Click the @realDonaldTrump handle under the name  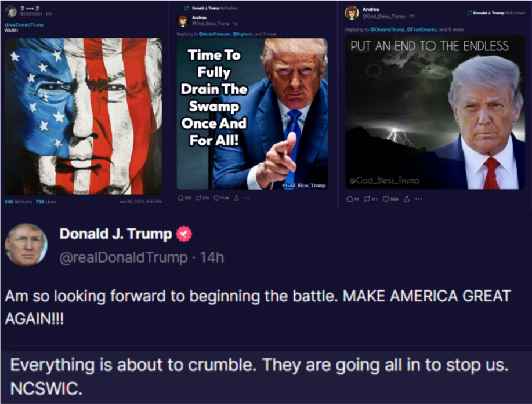(124, 257)
